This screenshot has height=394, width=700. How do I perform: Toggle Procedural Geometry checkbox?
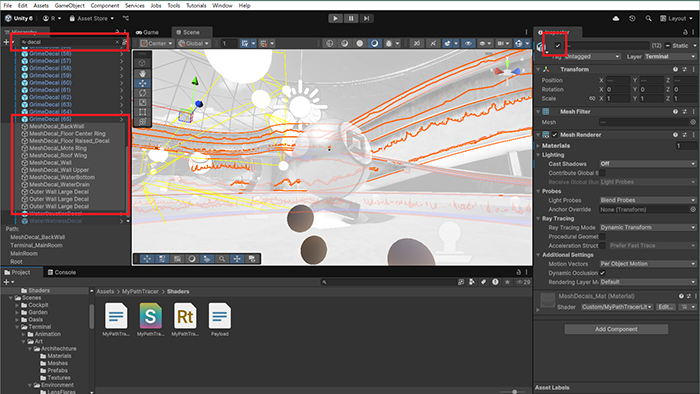click(603, 236)
